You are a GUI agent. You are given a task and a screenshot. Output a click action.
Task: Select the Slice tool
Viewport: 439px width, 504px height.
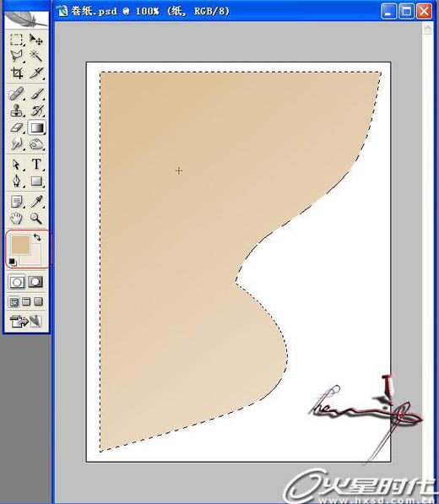pos(36,73)
